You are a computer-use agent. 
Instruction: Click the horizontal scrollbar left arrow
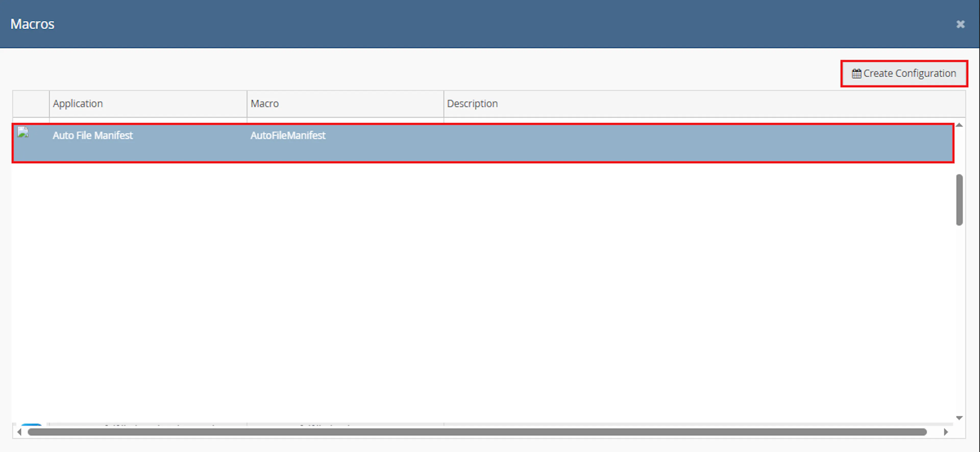click(x=19, y=432)
